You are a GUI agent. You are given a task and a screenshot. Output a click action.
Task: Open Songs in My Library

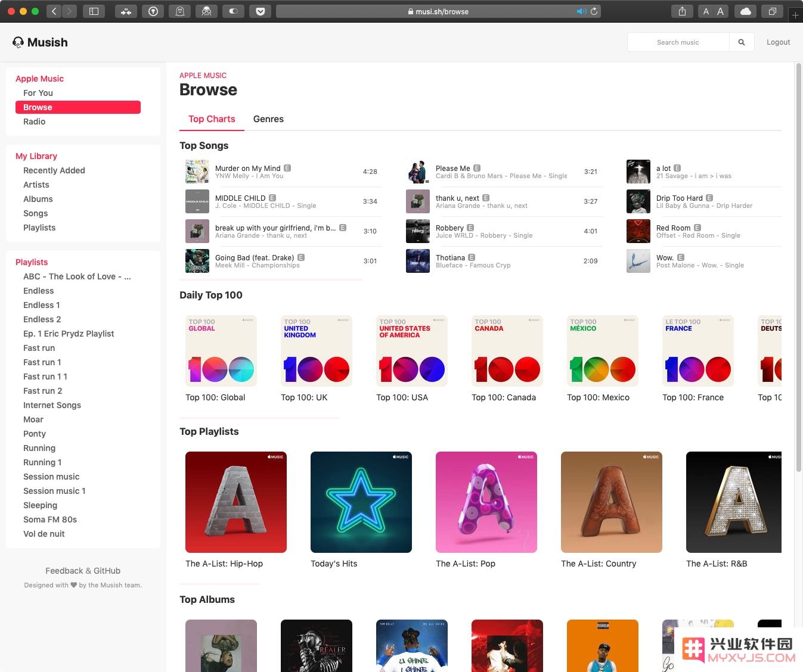(x=36, y=213)
